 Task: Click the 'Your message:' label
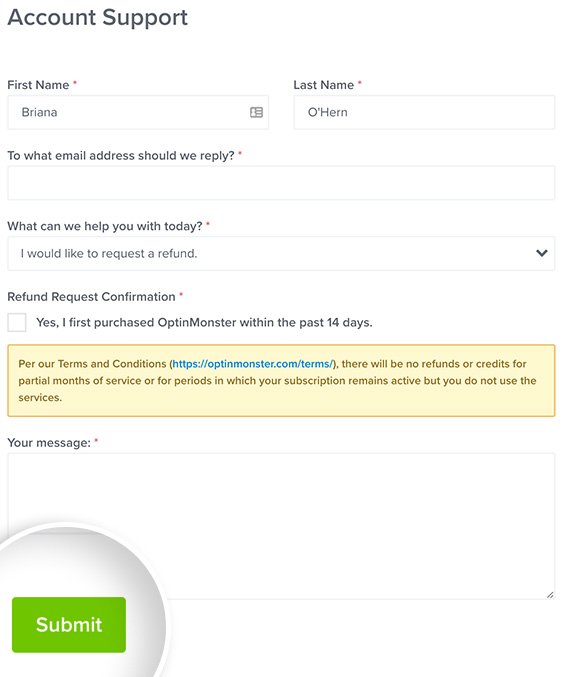tap(49, 443)
